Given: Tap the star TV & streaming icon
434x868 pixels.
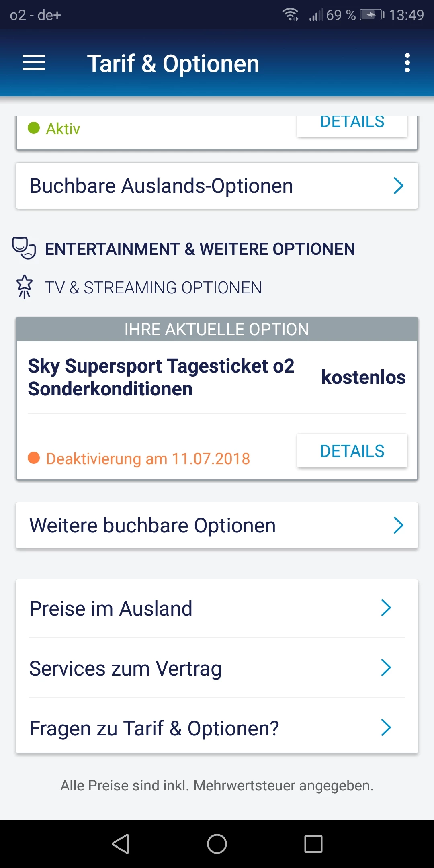Looking at the screenshot, I should [x=25, y=287].
